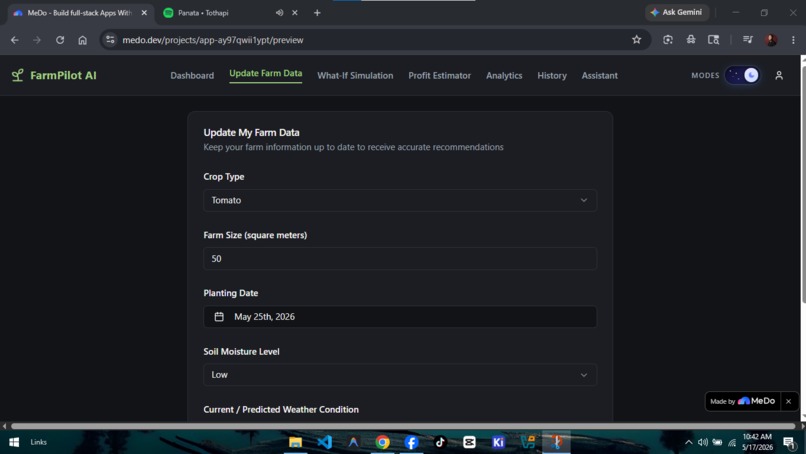Click the browser back arrow

[14, 40]
